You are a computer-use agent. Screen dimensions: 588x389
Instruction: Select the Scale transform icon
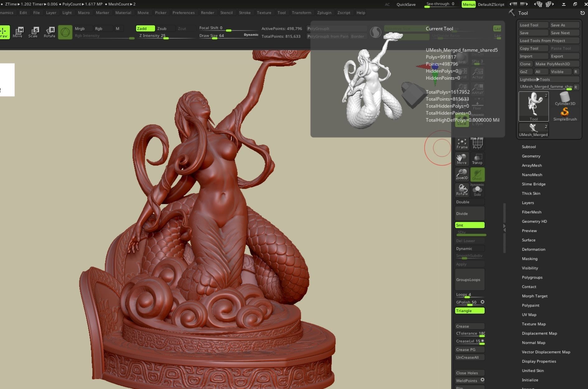pos(33,32)
